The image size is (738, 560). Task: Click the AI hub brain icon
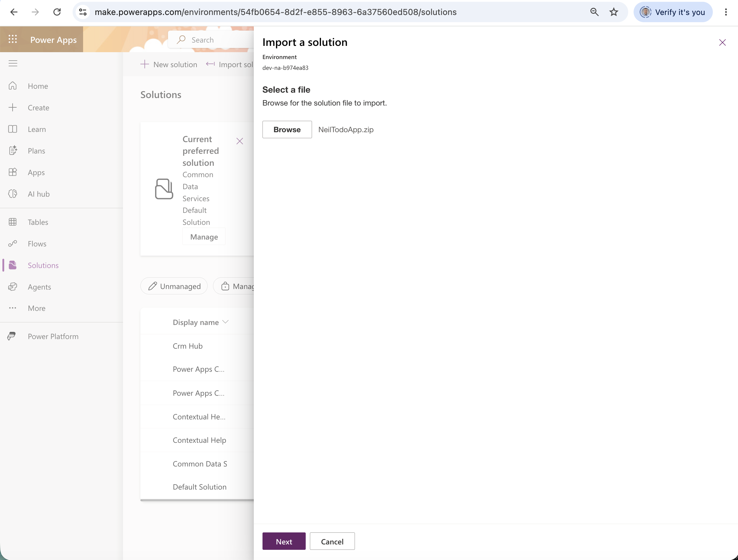pyautogui.click(x=13, y=194)
